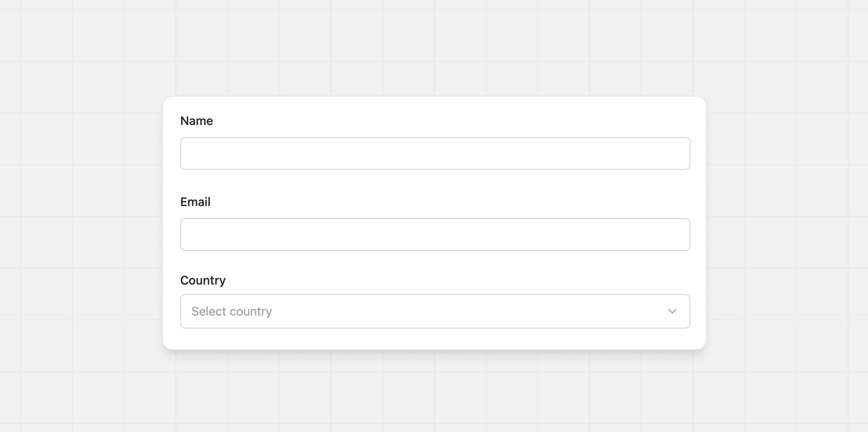The height and width of the screenshot is (432, 868).
Task: Choose the text entry box for Name
Action: (x=434, y=153)
